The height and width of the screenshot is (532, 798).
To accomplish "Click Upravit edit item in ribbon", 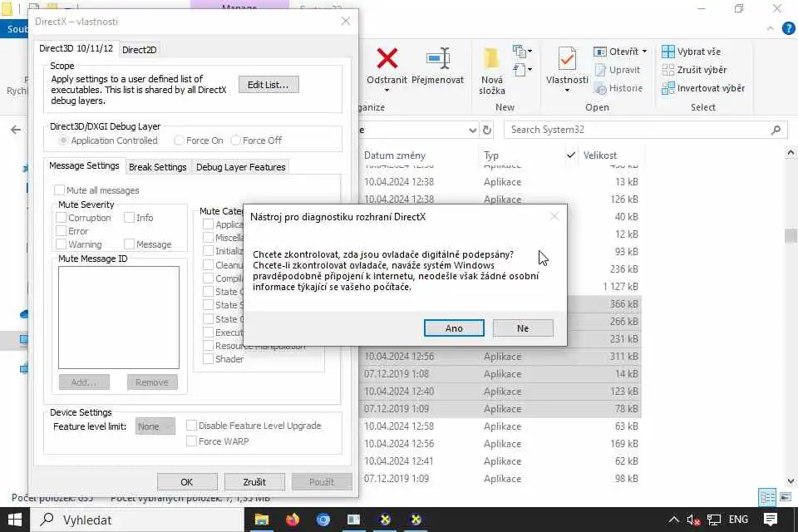I will pyautogui.click(x=618, y=70).
